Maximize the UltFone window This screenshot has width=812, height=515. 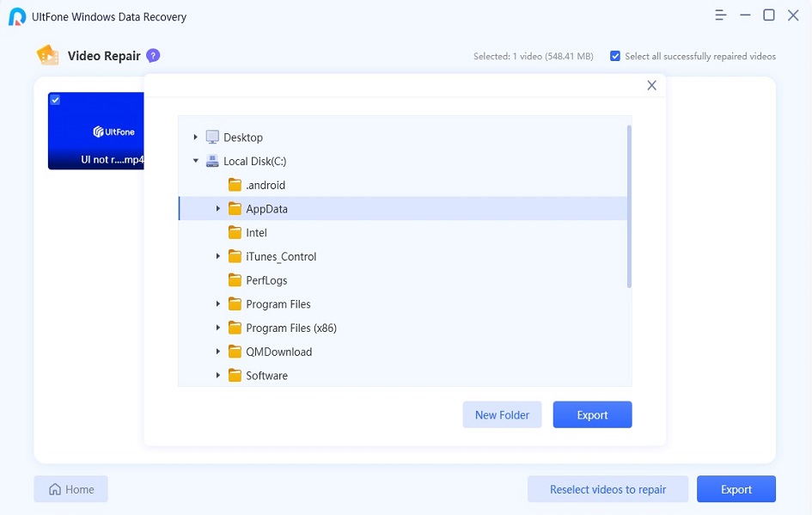click(769, 15)
